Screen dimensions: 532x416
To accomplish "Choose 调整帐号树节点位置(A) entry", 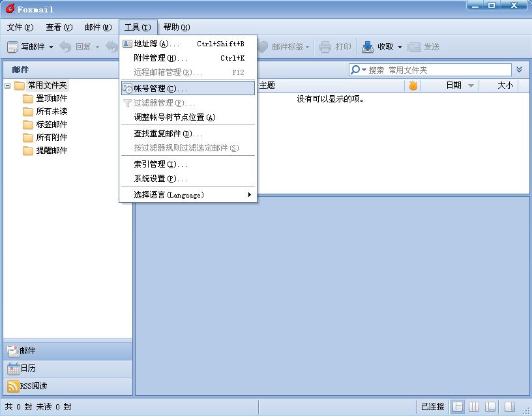I will pos(188,117).
